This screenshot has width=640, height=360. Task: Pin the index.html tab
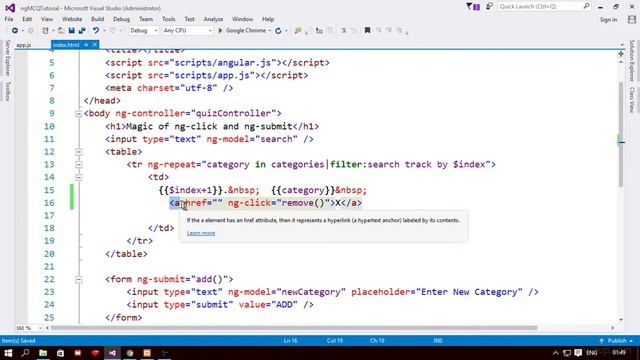coord(86,44)
